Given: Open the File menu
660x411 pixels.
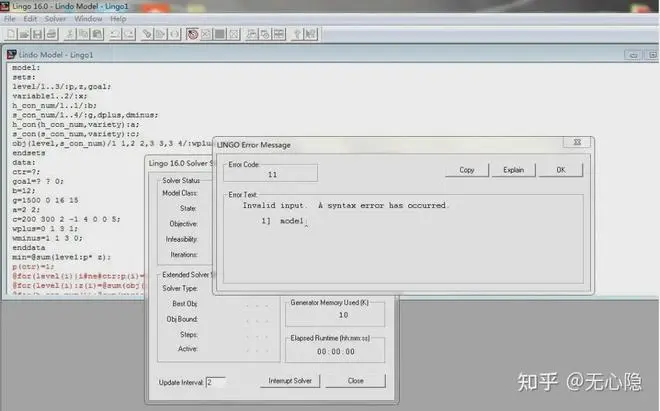Looking at the screenshot, I should tap(10, 18).
